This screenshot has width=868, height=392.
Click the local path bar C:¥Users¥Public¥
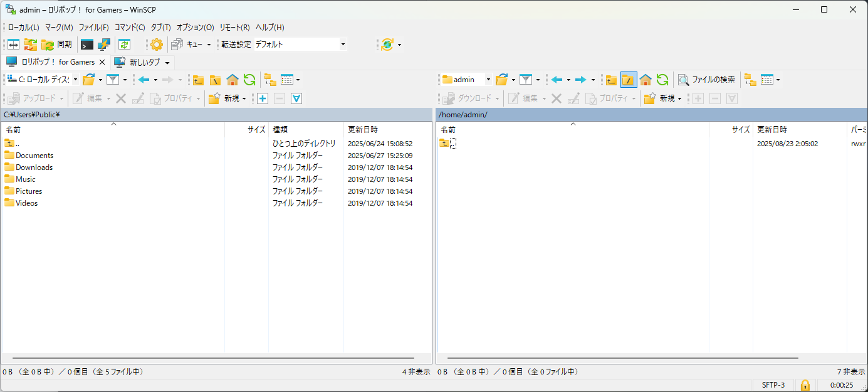coord(216,115)
